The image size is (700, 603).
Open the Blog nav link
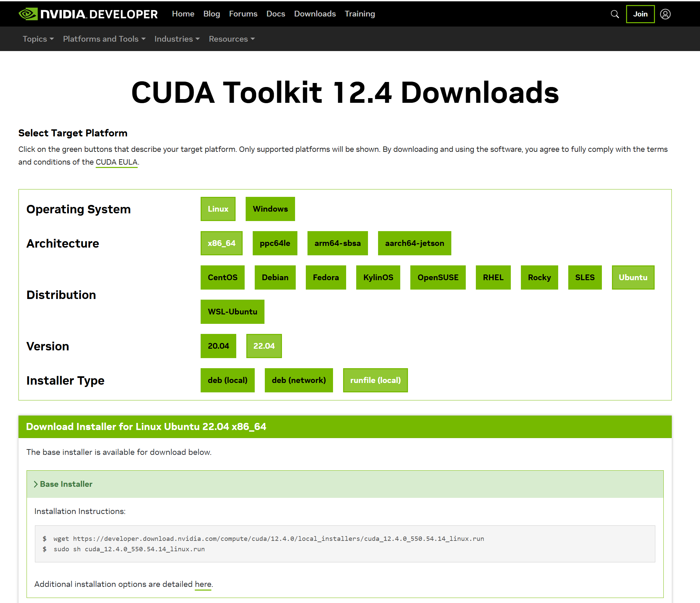click(211, 14)
